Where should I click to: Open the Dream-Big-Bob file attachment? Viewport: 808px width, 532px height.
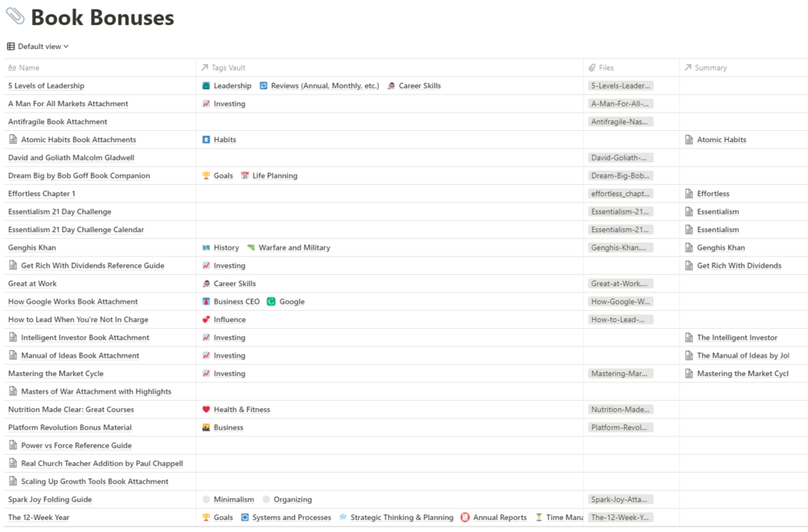[x=621, y=176]
